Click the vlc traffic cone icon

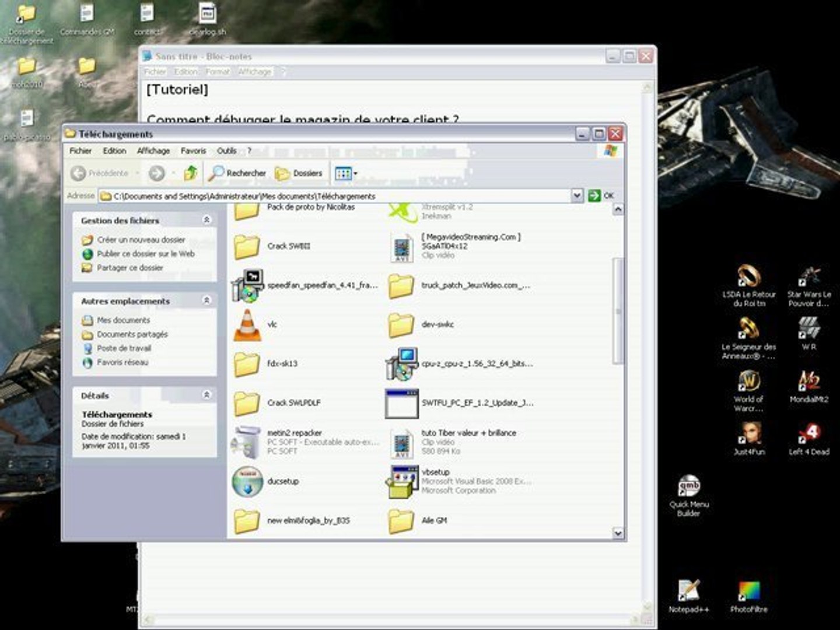[x=247, y=324]
